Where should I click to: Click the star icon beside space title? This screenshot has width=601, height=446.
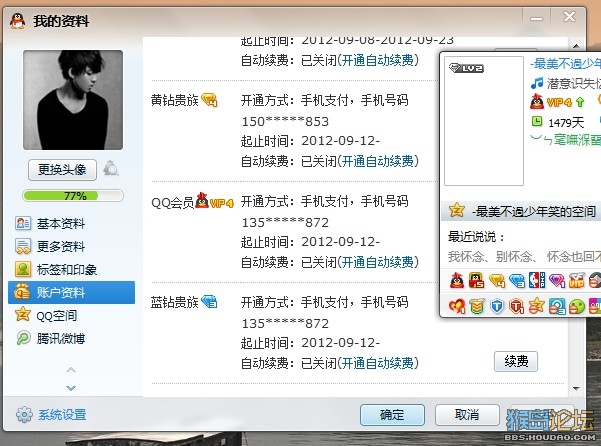456,210
